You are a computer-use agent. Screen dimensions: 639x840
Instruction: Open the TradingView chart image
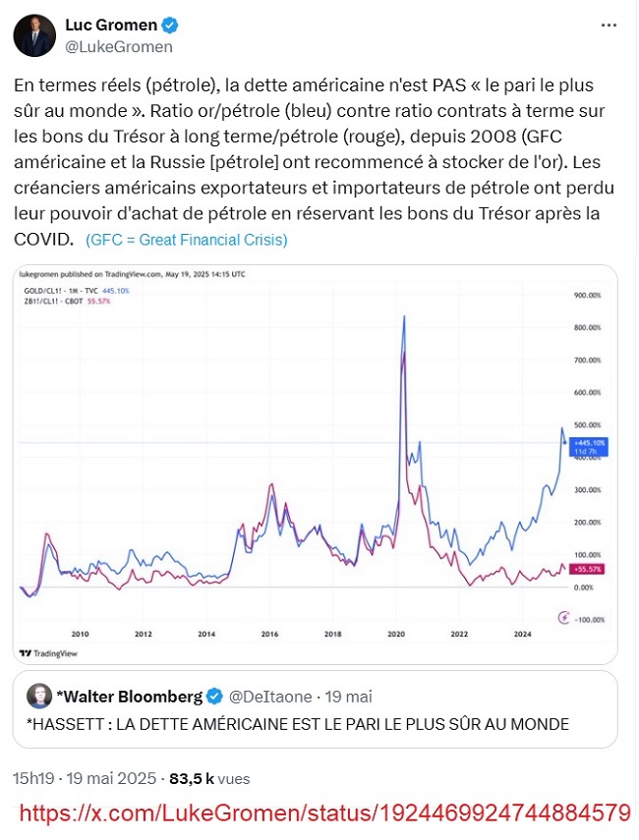pyautogui.click(x=316, y=465)
